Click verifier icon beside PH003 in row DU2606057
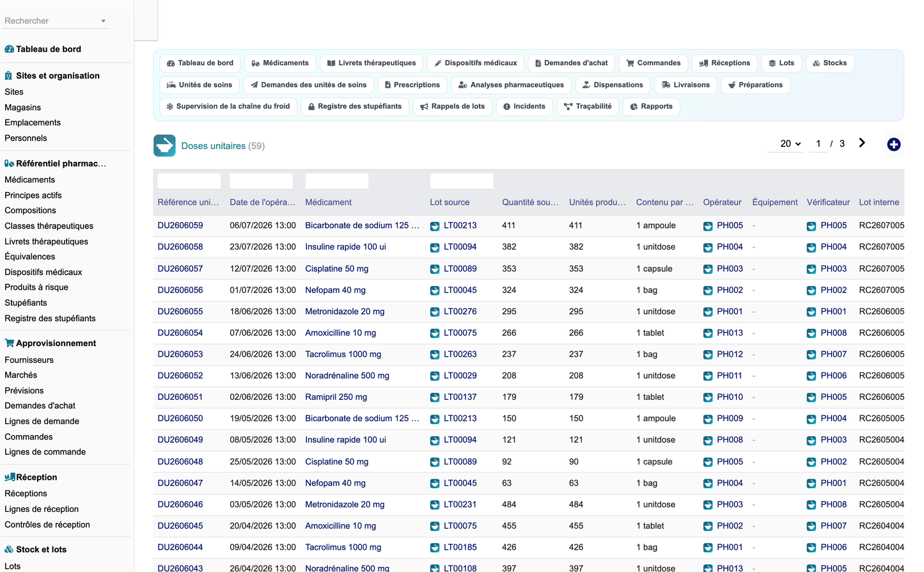 (811, 269)
